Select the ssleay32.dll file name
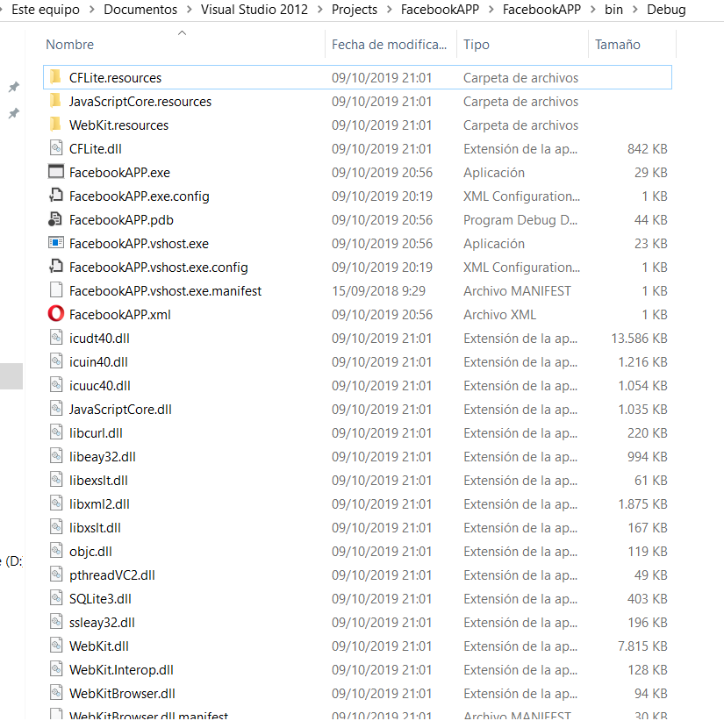 click(102, 623)
